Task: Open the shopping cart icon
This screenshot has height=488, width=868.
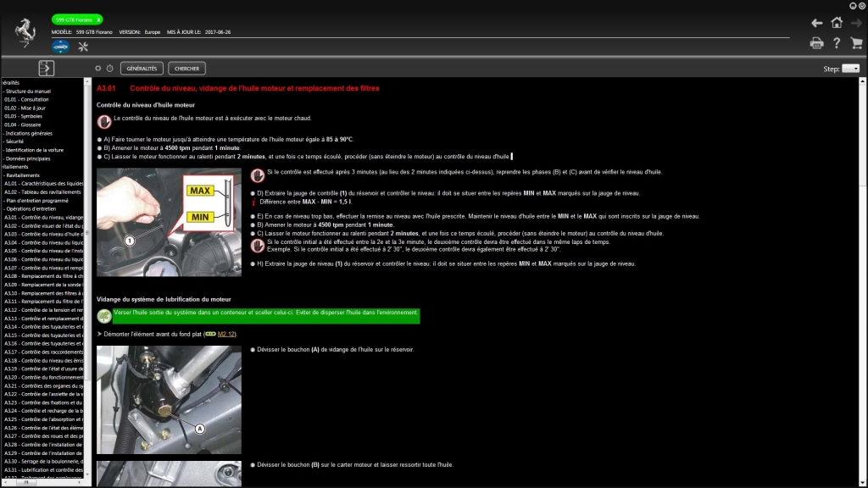Action: pos(857,42)
